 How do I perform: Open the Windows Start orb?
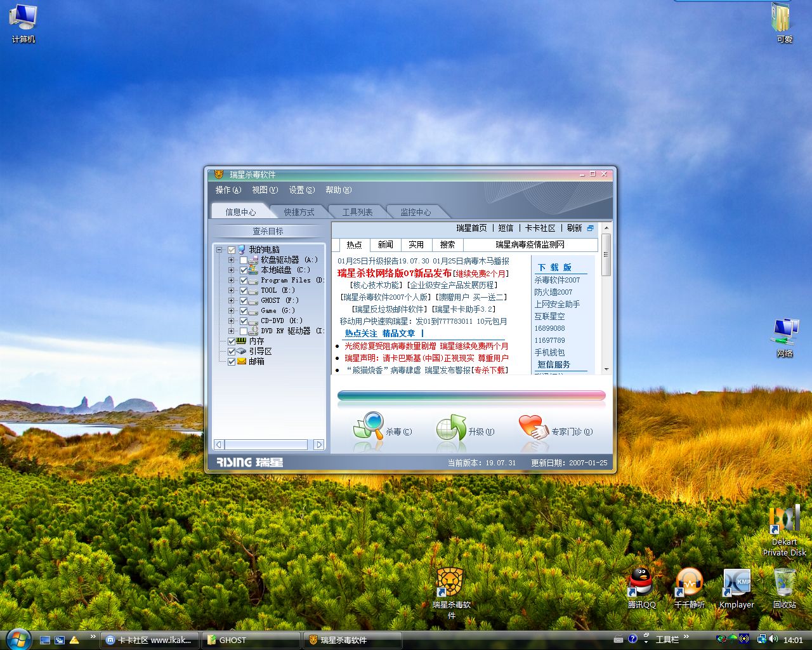(x=18, y=639)
